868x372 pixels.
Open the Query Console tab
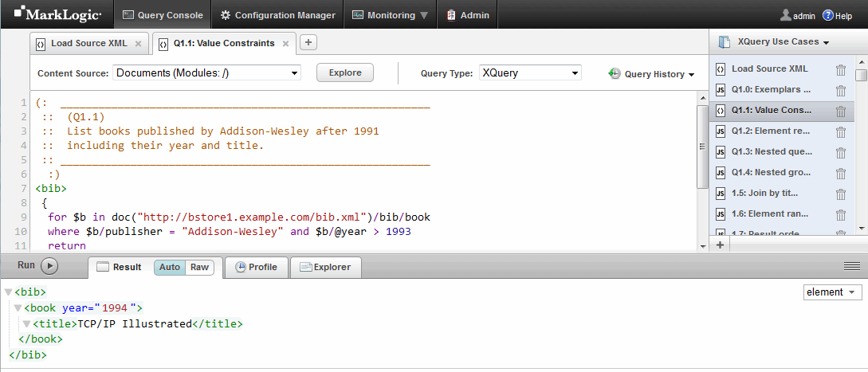(162, 15)
